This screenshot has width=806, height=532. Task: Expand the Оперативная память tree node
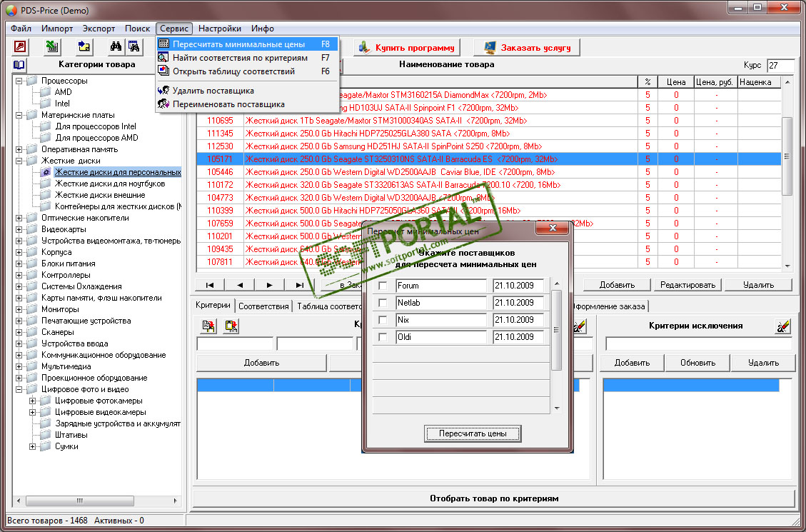(x=19, y=149)
